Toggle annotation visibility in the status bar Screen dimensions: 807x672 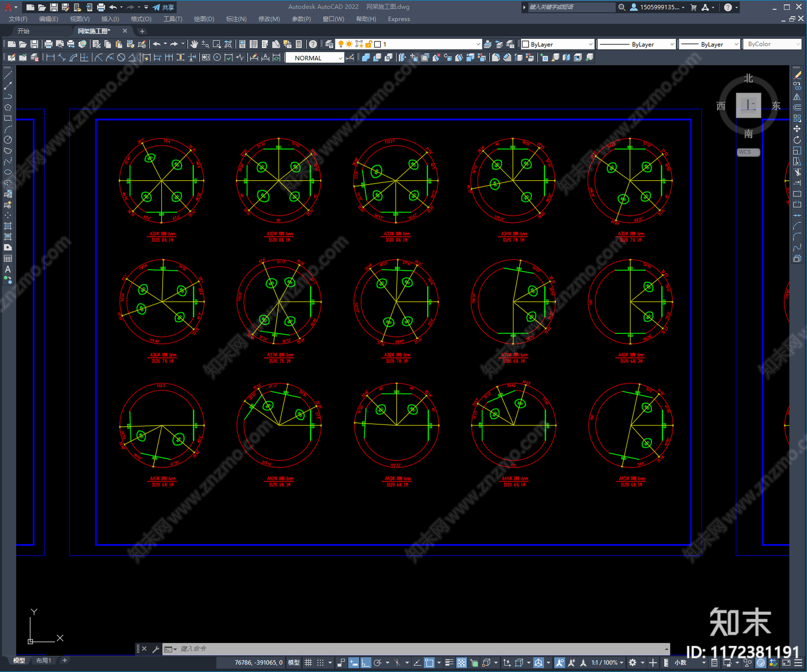pyautogui.click(x=559, y=662)
